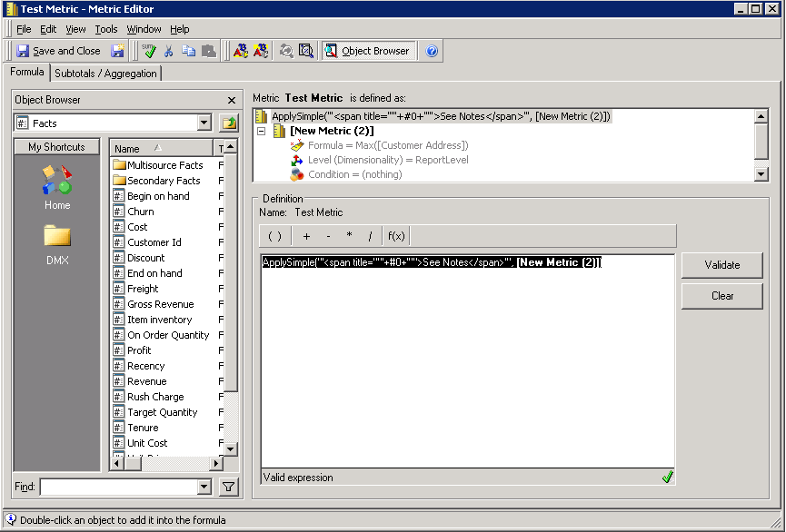Select the Revenue fact in list
The width and height of the screenshot is (786, 532).
146,381
